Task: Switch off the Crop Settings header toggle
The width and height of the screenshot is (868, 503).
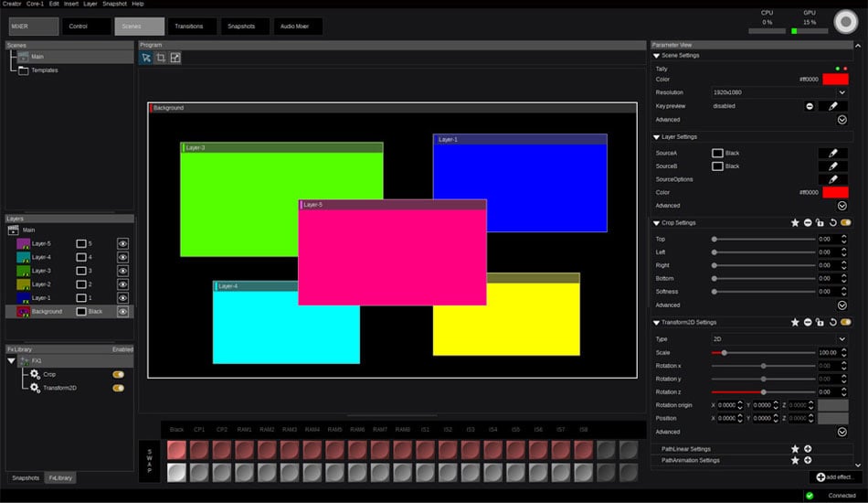Action: coord(845,223)
